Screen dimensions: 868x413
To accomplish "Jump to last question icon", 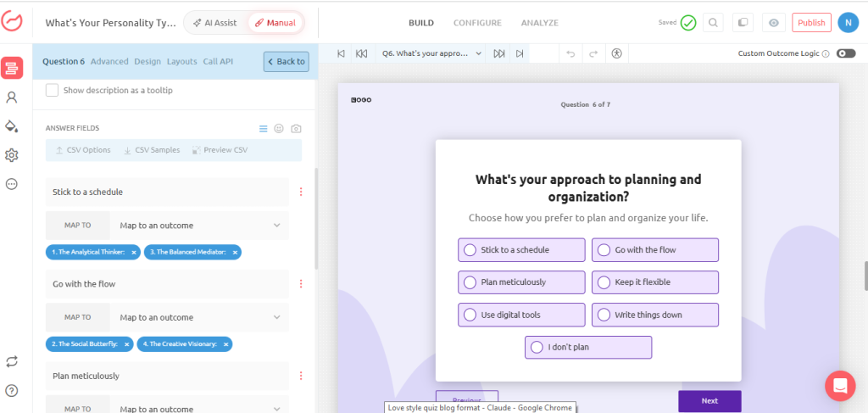I will click(x=520, y=53).
